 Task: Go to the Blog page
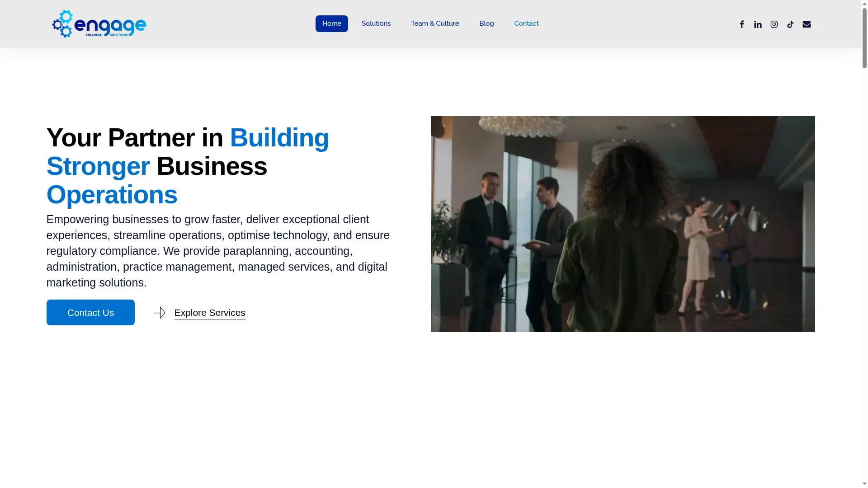pyautogui.click(x=486, y=23)
